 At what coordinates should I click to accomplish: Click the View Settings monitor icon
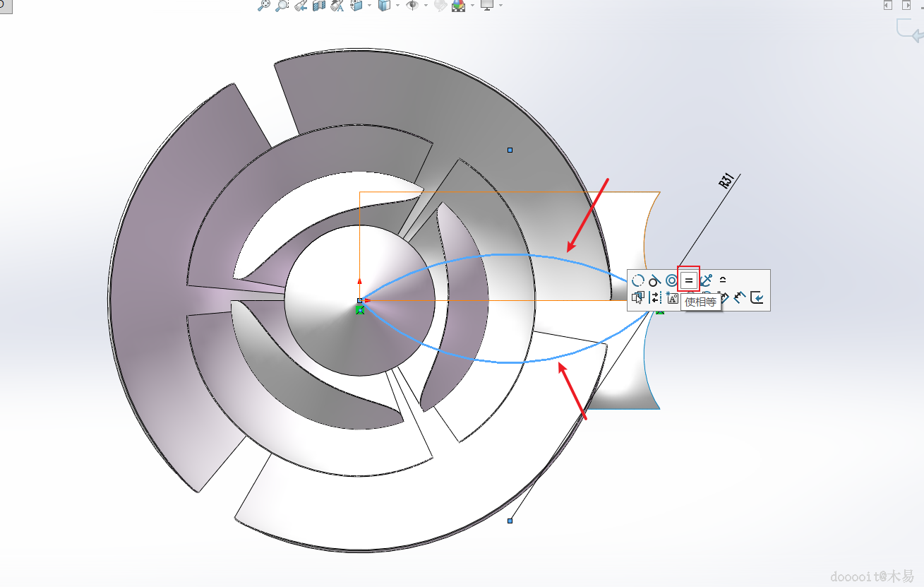point(487,6)
